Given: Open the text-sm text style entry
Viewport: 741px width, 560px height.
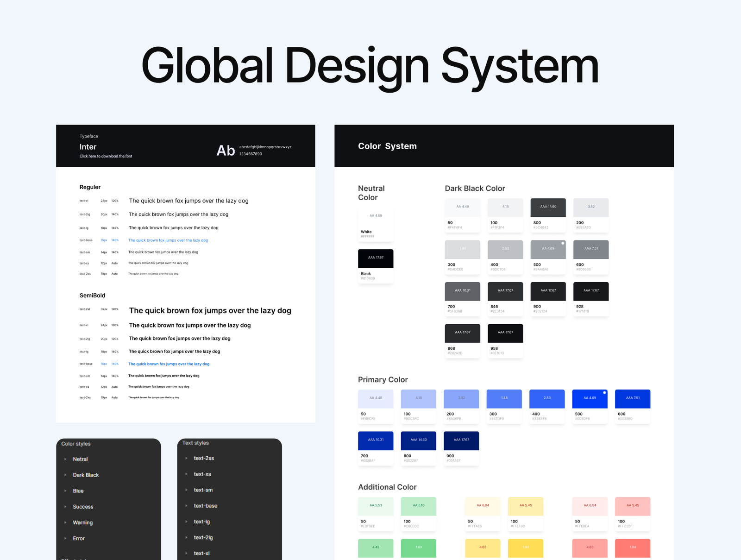Looking at the screenshot, I should coord(203,490).
